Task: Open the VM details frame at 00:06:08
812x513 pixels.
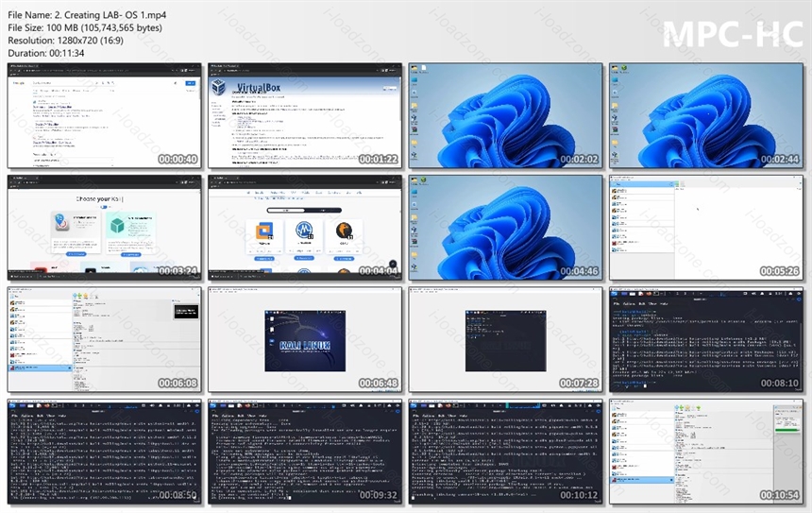Action: pyautogui.click(x=105, y=339)
